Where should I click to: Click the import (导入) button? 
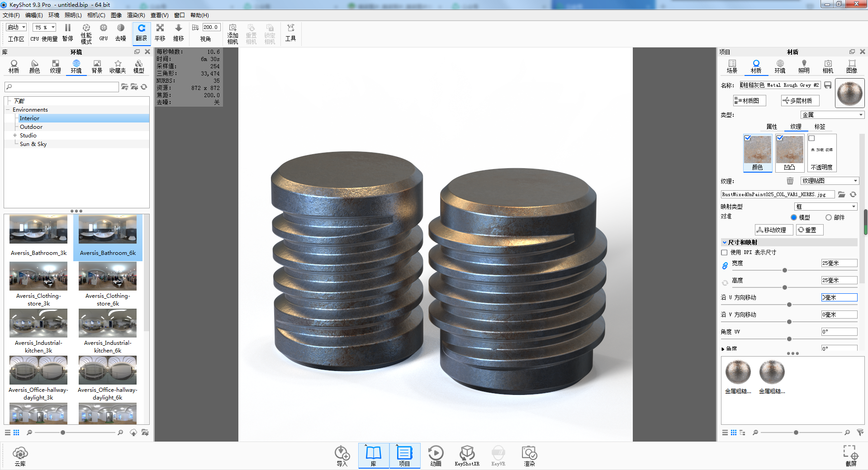(342, 456)
